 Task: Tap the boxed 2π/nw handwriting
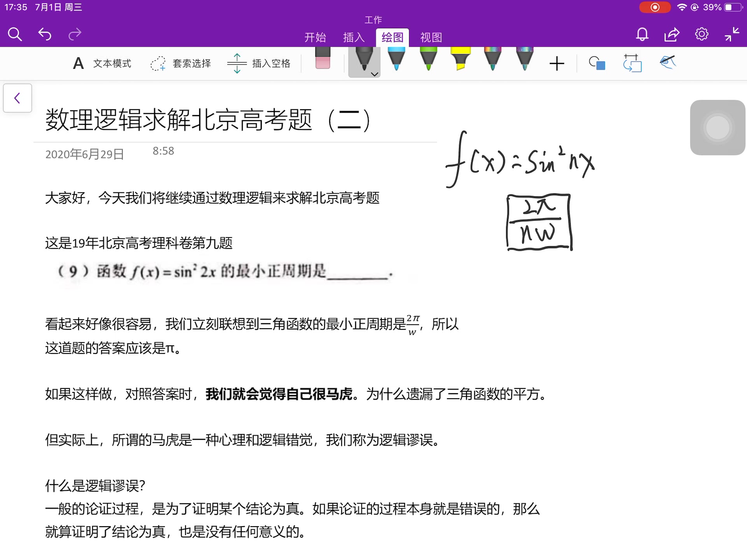540,222
